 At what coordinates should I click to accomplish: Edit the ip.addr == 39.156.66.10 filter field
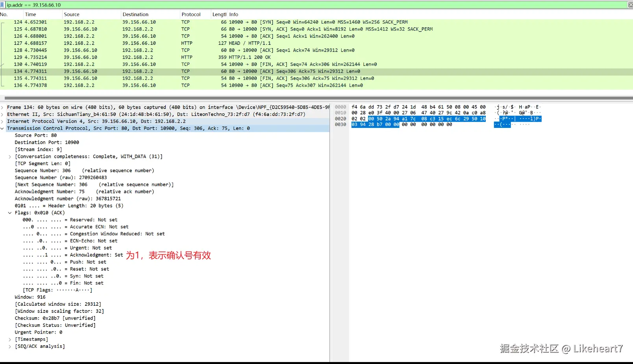pyautogui.click(x=316, y=5)
